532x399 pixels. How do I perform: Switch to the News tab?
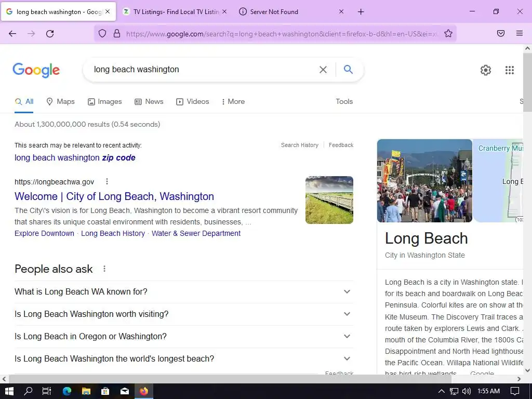149,101
